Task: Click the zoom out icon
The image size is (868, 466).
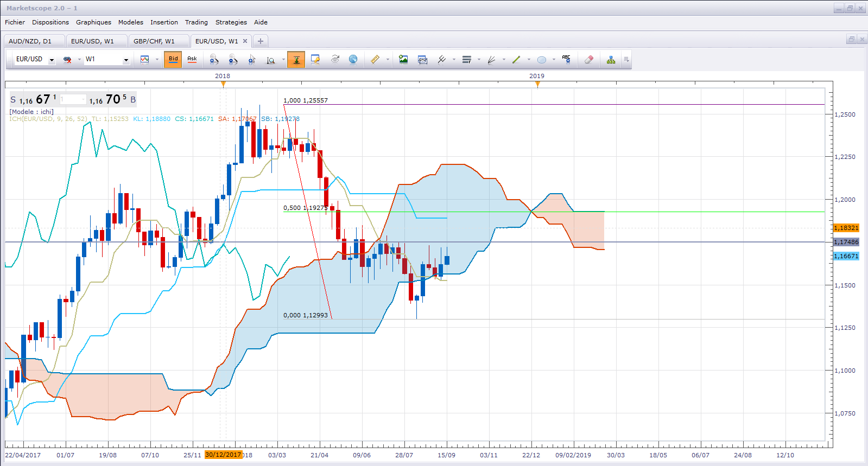Action: 233,60
